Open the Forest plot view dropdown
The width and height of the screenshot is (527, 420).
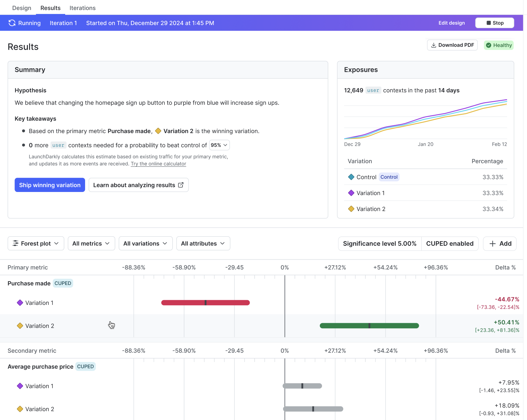[x=36, y=243]
